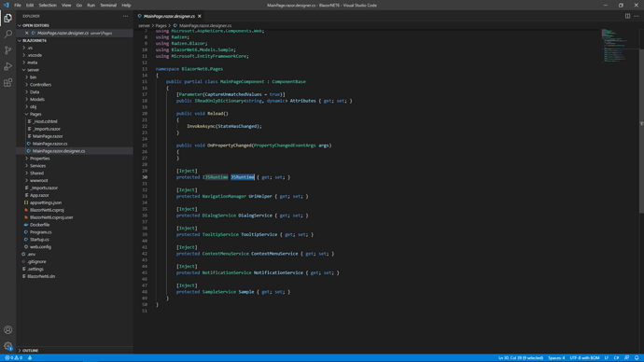
Task: Click the feedback icon in the status bar
Action: (x=627, y=358)
